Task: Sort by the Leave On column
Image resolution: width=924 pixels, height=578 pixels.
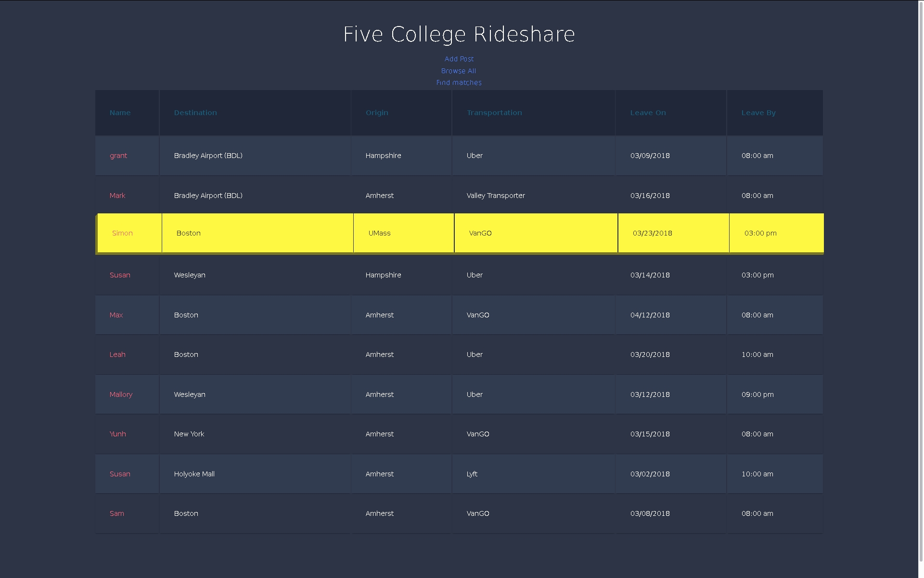Action: coord(648,112)
